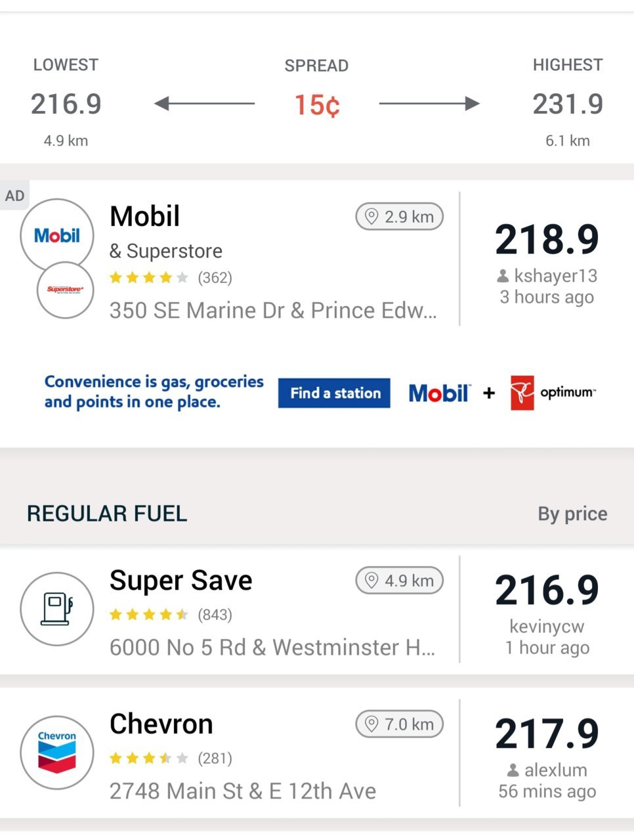This screenshot has height=840, width=634.
Task: Tap the Super Save station name
Action: point(181,581)
